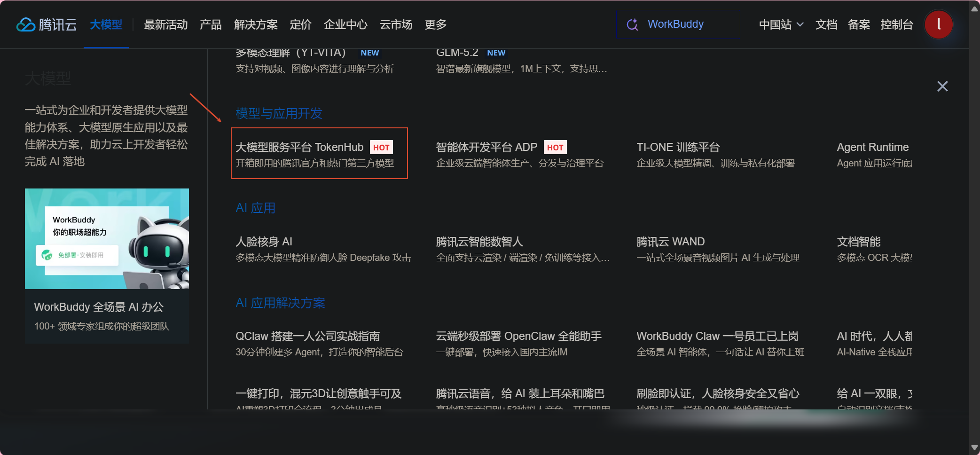
Task: Click the page scrollbar down arrow
Action: click(974, 448)
